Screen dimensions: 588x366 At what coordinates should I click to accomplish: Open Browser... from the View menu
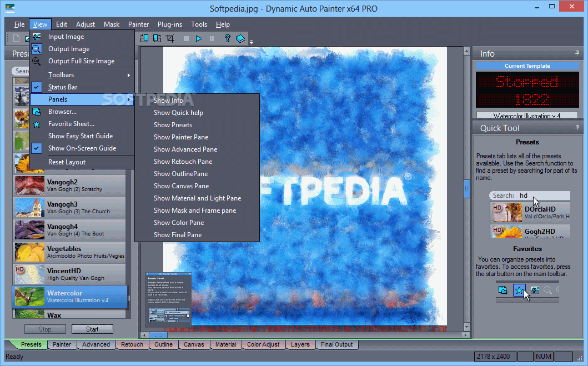coord(82,112)
